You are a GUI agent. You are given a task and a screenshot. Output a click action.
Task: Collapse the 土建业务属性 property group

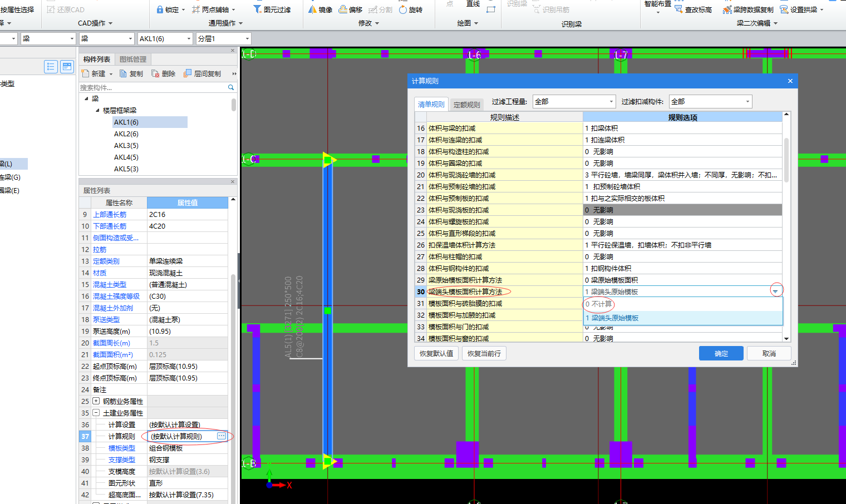click(x=96, y=413)
